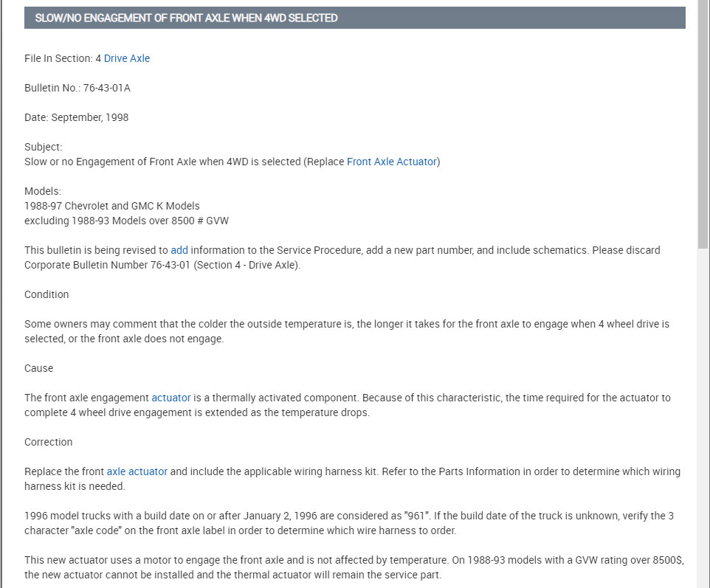Click the 'Correction' heading
Viewport: 710px width, 588px height.
click(x=49, y=442)
